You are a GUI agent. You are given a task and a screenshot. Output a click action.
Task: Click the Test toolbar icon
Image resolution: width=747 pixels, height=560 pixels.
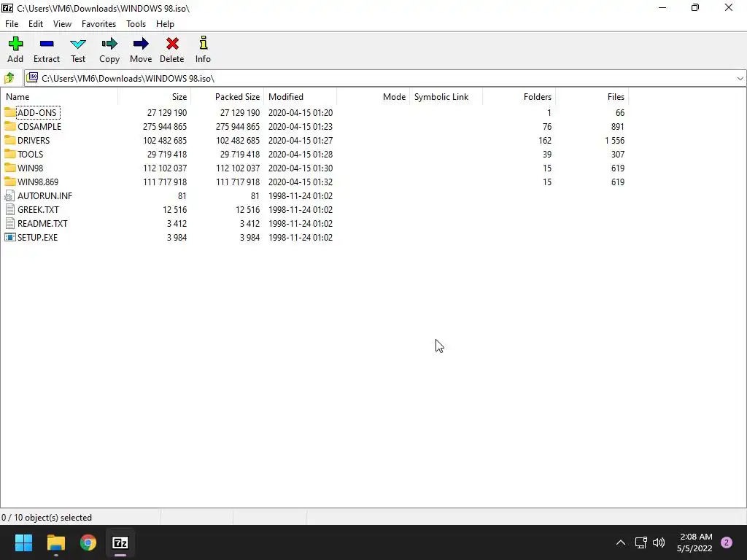(x=78, y=44)
